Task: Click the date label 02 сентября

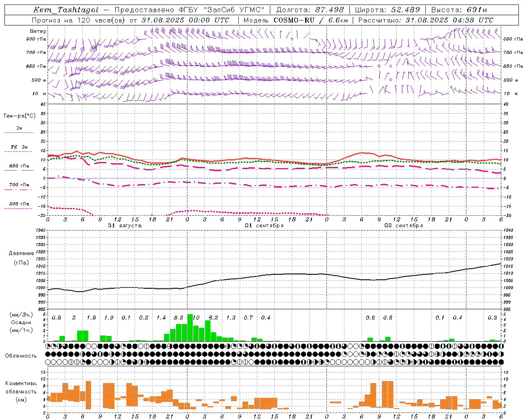Action: pos(404,226)
